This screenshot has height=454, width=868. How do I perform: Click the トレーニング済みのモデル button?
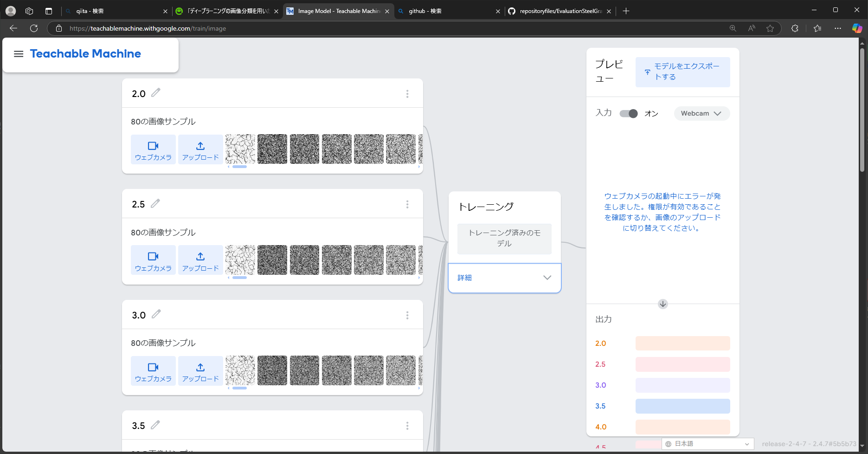pos(504,239)
